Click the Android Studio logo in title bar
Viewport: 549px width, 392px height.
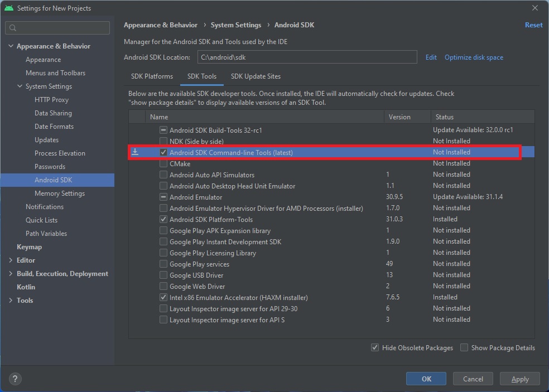9,8
